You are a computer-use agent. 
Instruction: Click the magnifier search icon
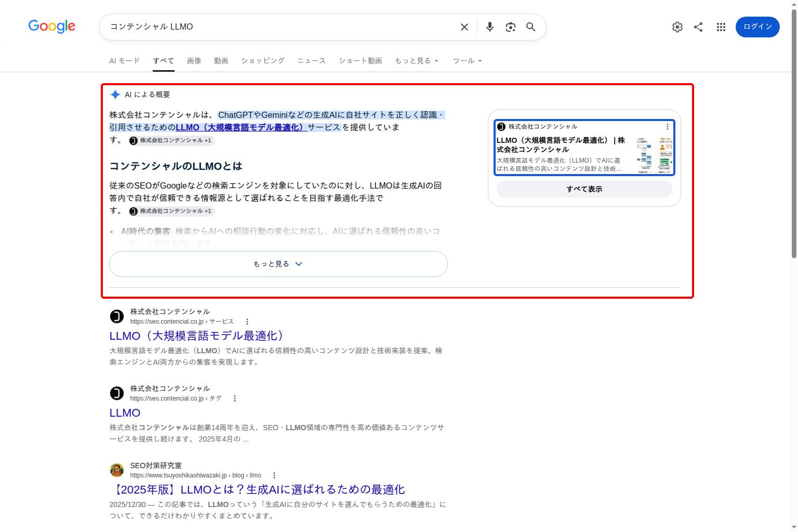click(530, 27)
